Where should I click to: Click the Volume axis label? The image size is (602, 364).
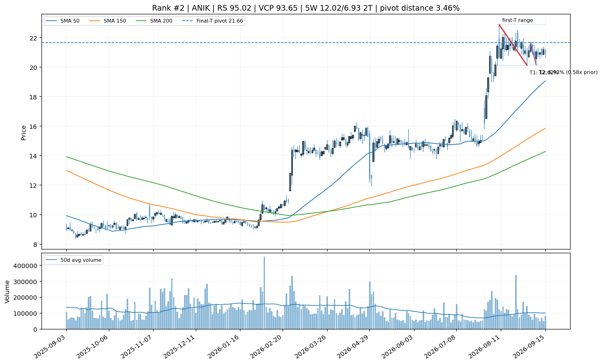click(x=7, y=292)
